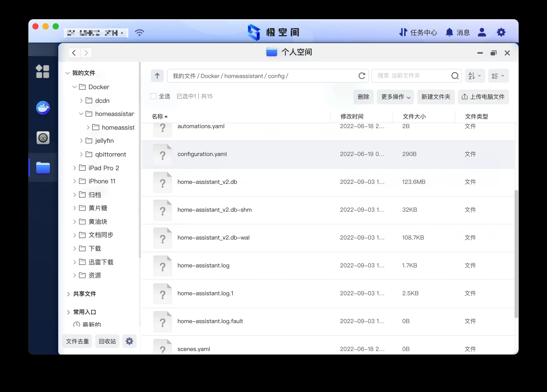Click the search magnifier icon
Image resolution: width=547 pixels, height=392 pixels.
[455, 76]
